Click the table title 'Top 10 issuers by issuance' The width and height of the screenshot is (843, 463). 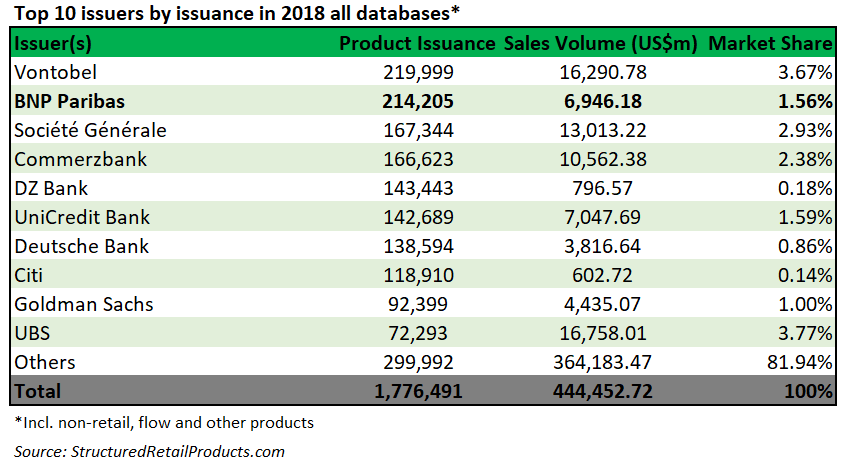(x=237, y=13)
